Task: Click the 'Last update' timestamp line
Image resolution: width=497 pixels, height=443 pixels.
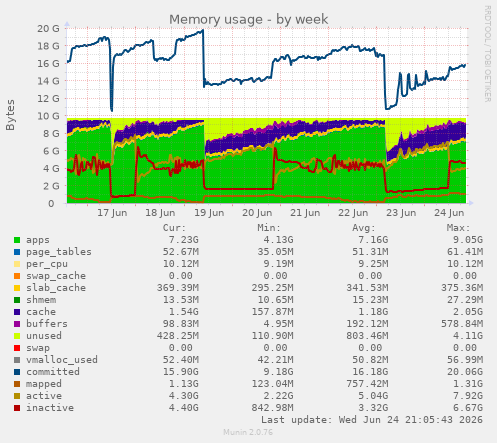Action: click(x=372, y=420)
